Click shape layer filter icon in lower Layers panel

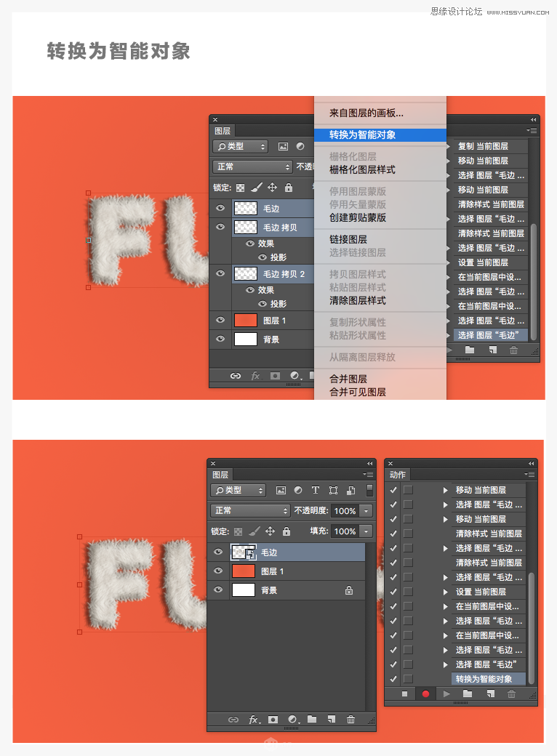point(333,491)
